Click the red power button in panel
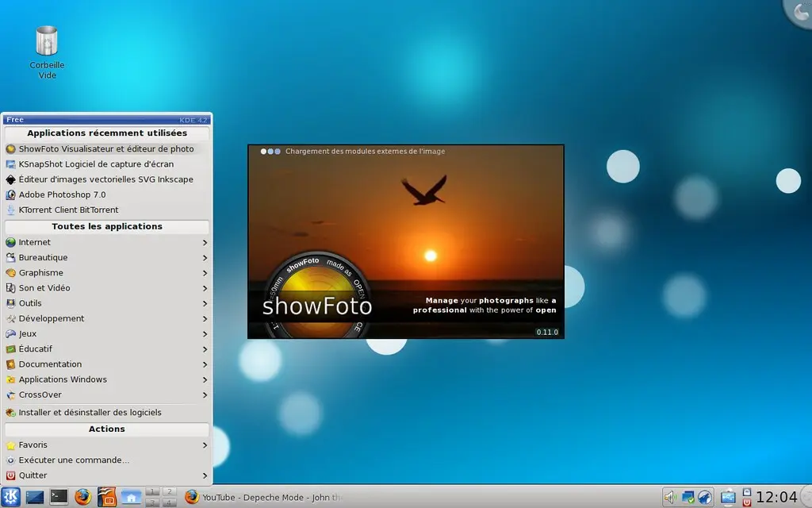 746,502
